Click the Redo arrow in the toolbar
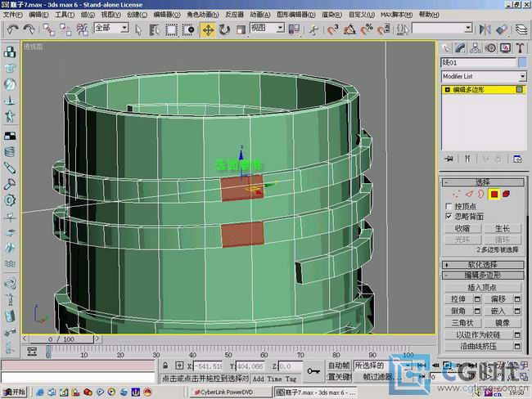 (29, 29)
